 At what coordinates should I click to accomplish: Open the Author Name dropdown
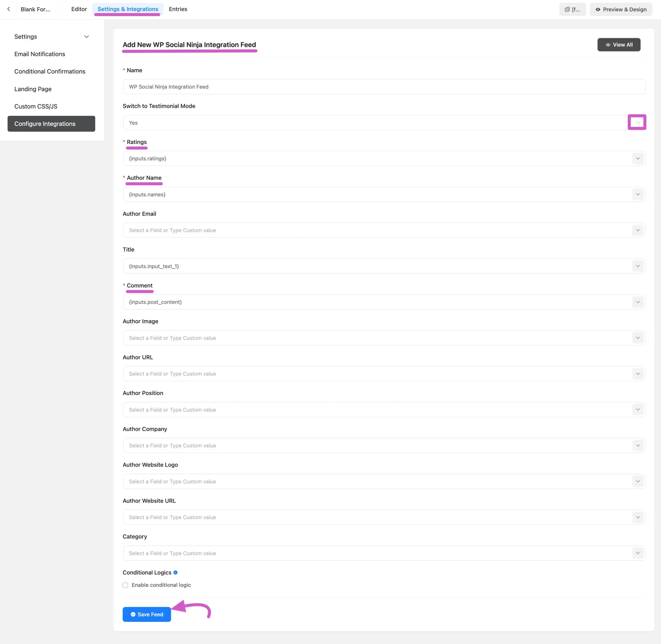pos(638,194)
